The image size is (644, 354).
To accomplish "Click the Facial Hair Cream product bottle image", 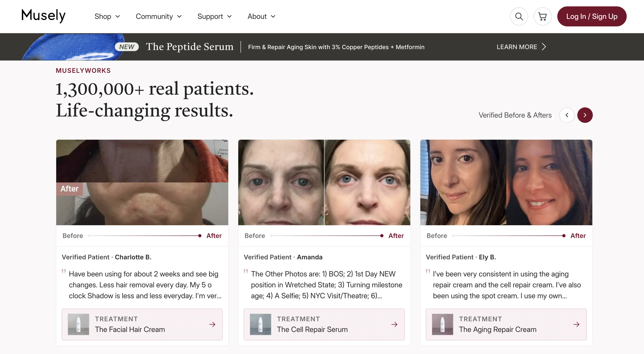I will pyautogui.click(x=79, y=324).
